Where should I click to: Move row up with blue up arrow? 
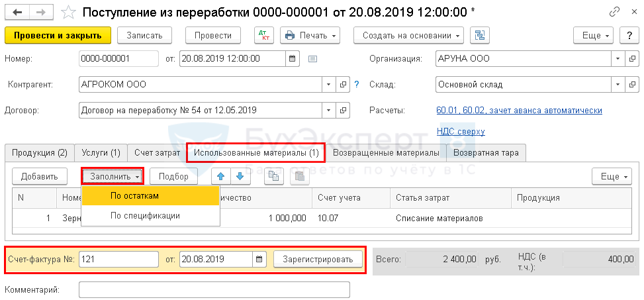(x=221, y=176)
